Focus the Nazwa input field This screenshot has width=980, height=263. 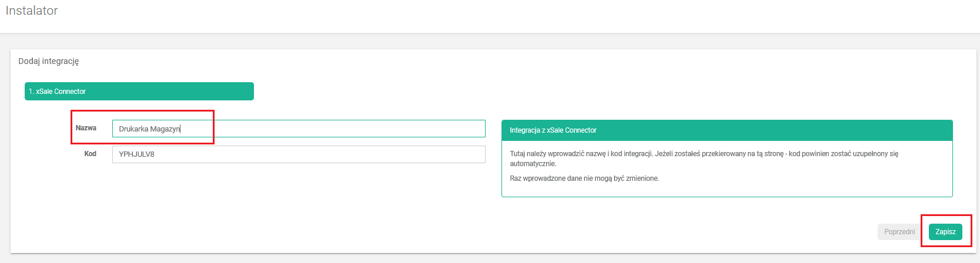pyautogui.click(x=299, y=129)
